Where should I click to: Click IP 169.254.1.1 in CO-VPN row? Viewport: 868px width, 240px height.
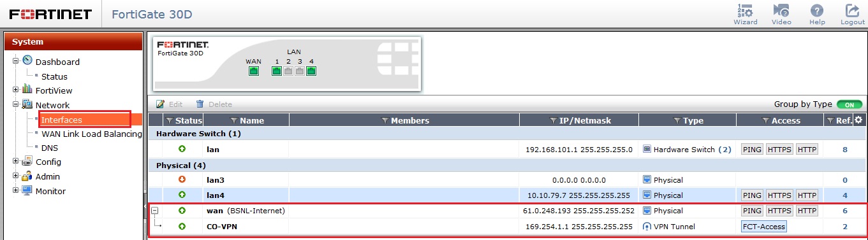550,226
